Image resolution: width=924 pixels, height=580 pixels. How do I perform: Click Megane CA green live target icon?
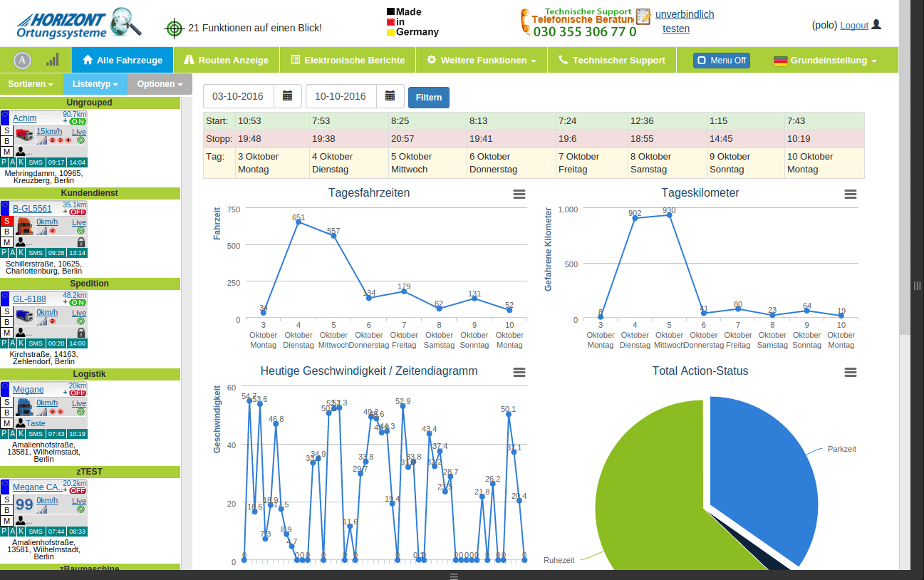[x=81, y=510]
